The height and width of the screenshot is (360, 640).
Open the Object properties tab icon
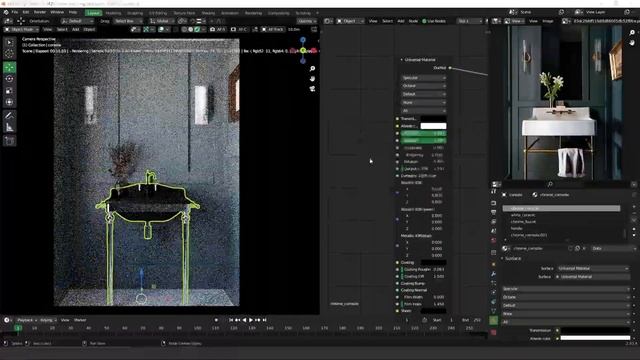tap(493, 264)
